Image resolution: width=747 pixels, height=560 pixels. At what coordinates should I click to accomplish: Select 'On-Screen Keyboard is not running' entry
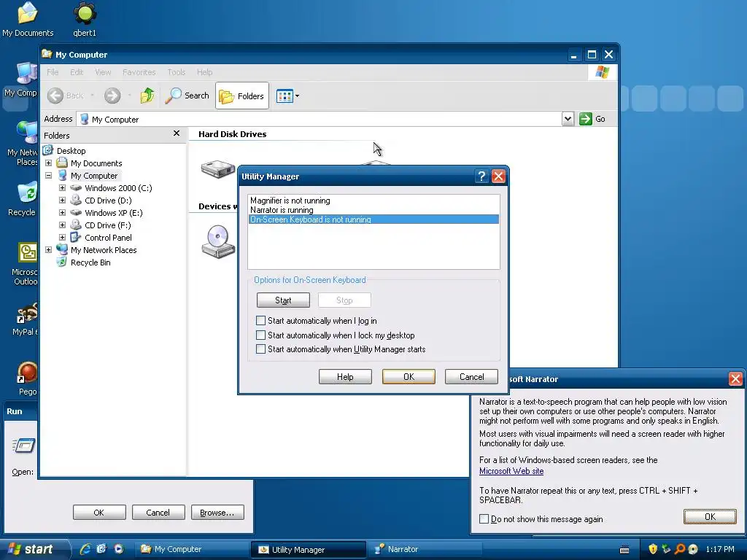[374, 219]
